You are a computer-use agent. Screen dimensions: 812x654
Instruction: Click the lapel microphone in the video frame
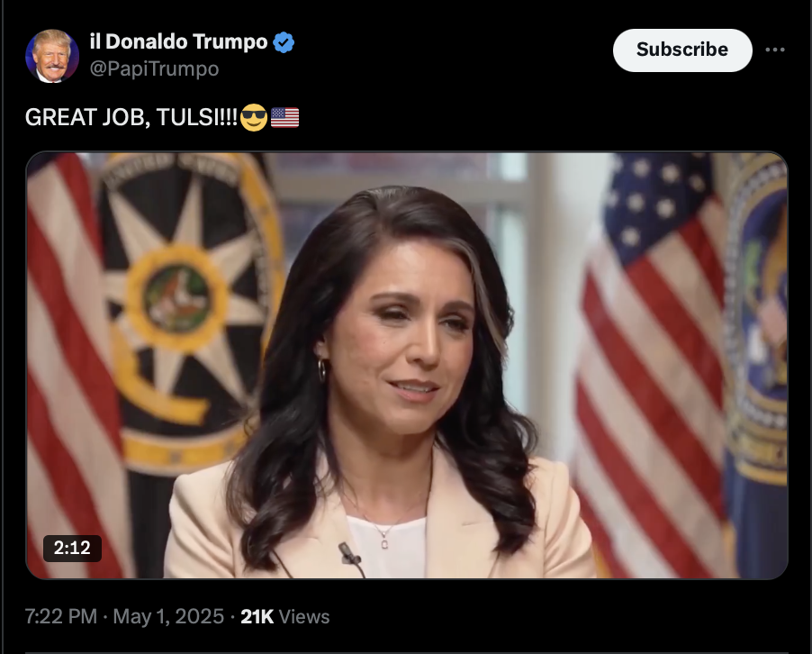[x=349, y=555]
